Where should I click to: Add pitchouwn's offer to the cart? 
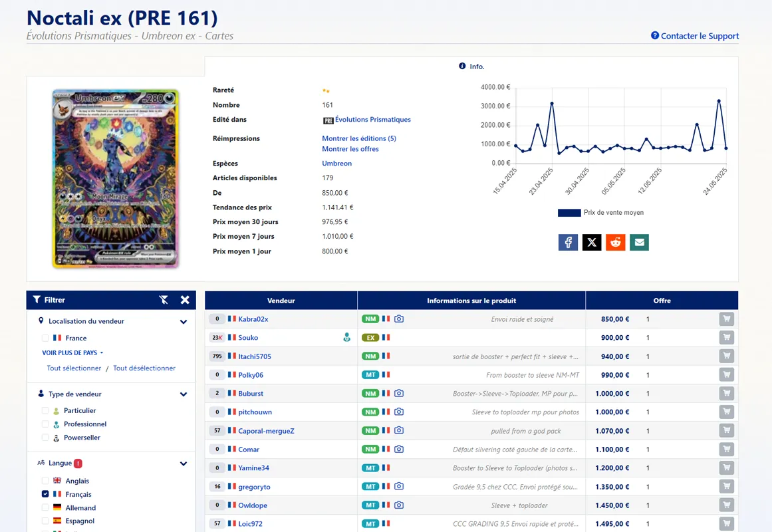(726, 412)
